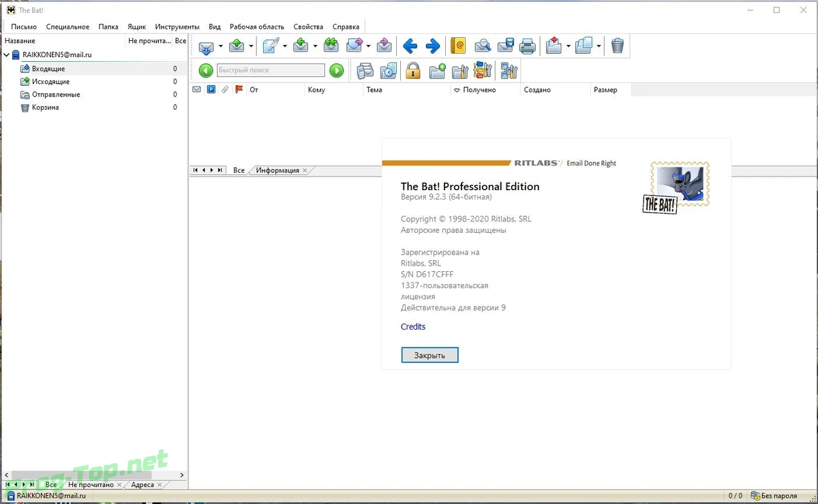This screenshot has height=504, width=818.
Task: Expand arrow beside Send queued mail icon
Action: (x=251, y=46)
